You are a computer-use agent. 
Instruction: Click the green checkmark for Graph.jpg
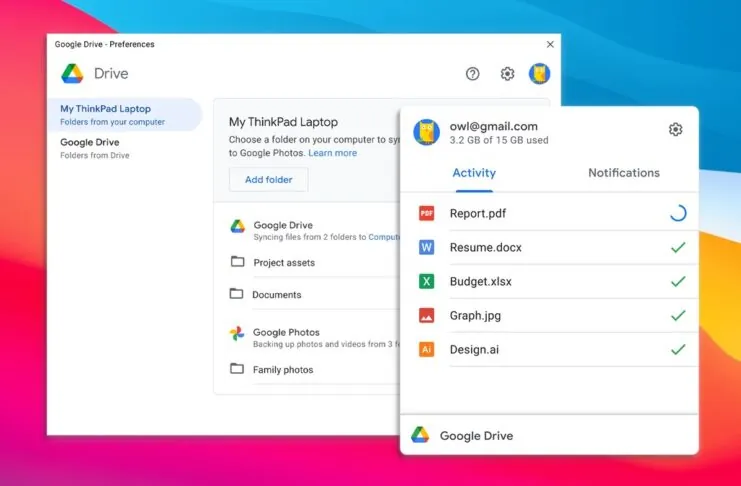(678, 315)
